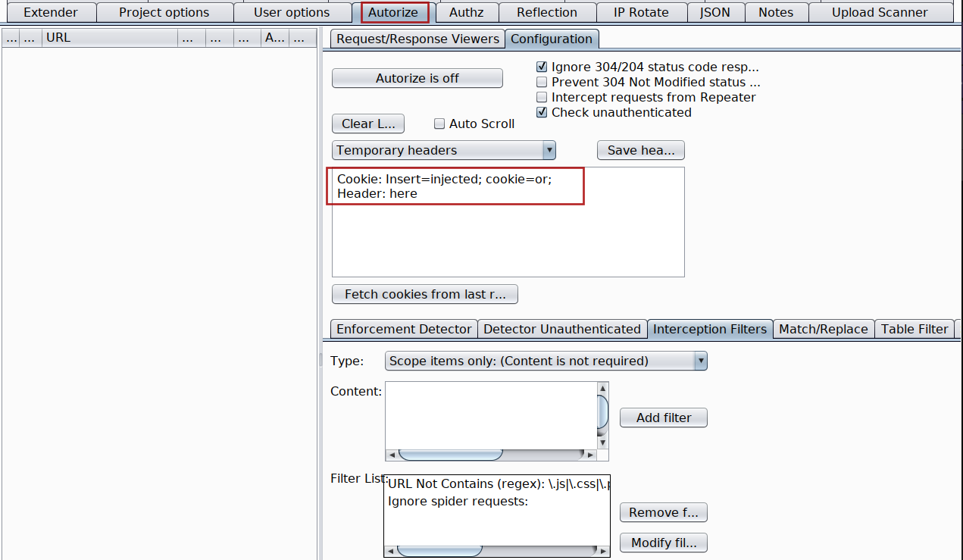
Task: Select the Configuration tab
Action: [552, 39]
